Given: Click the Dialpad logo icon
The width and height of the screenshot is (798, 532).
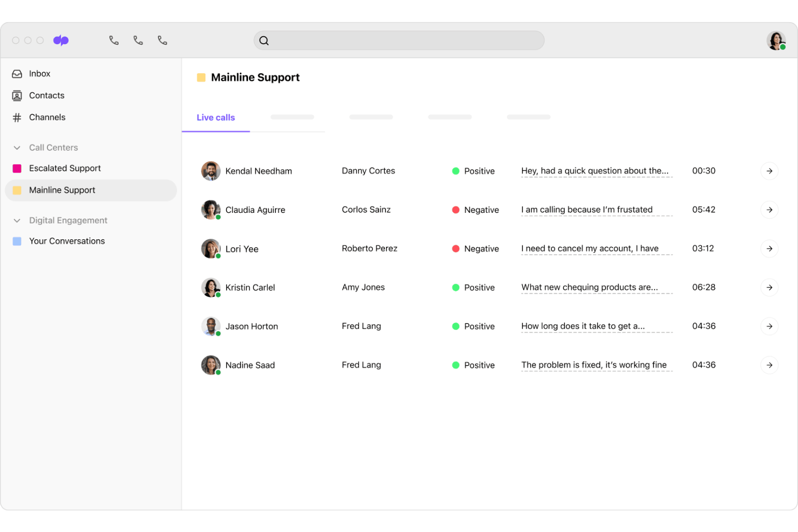Looking at the screenshot, I should tap(61, 40).
